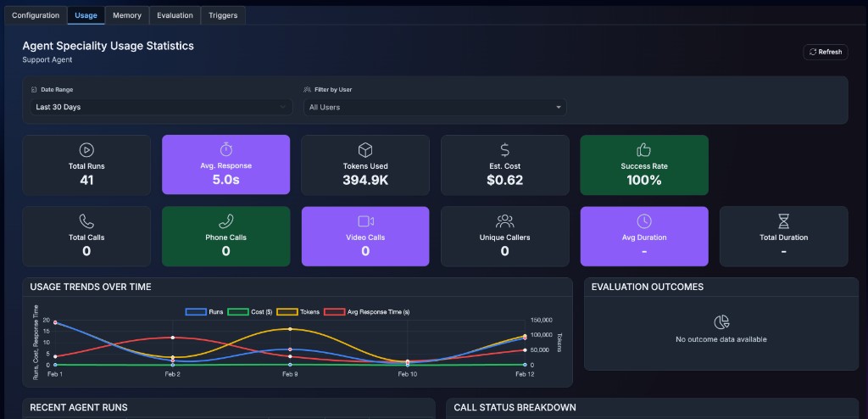Click the cube icon on Tokens Used card
Viewport: 868px width, 419px height.
pos(365,149)
